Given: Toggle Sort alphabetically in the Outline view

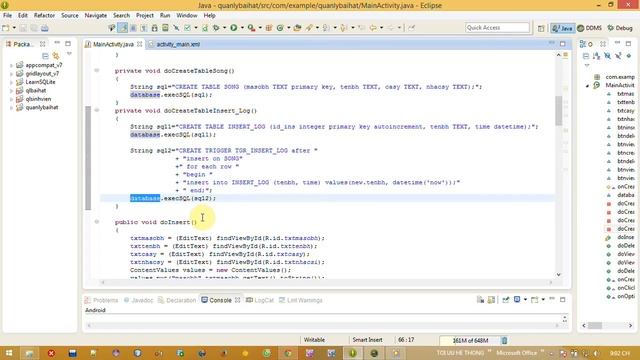Looking at the screenshot, I should coord(597,56).
